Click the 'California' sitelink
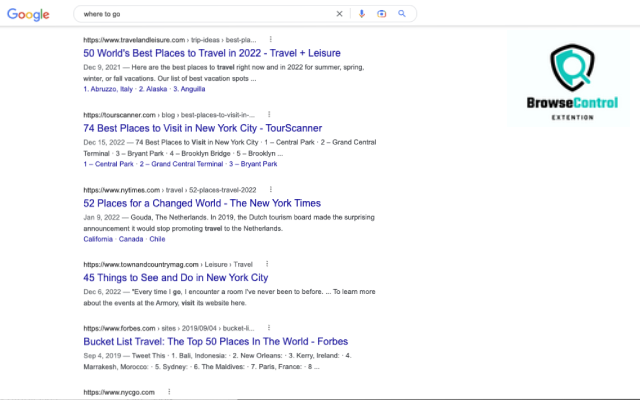 tap(98, 239)
